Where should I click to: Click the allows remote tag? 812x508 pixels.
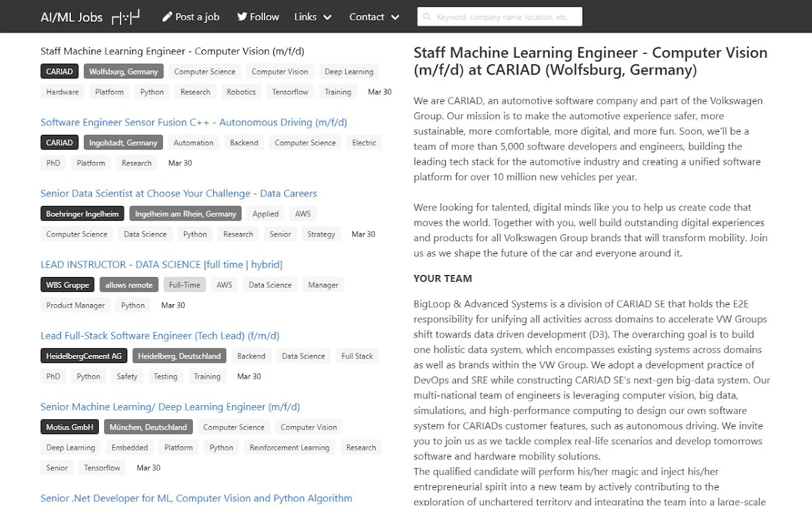click(x=129, y=285)
